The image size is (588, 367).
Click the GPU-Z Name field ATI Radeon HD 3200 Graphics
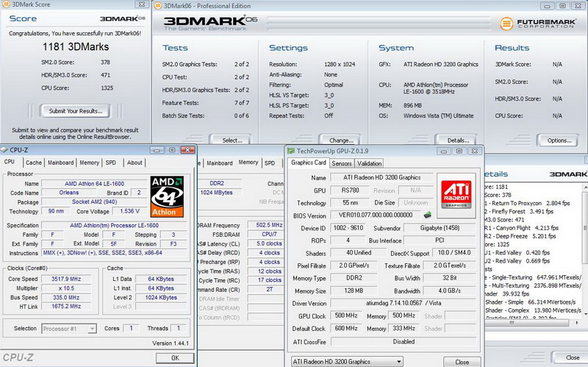[381, 177]
